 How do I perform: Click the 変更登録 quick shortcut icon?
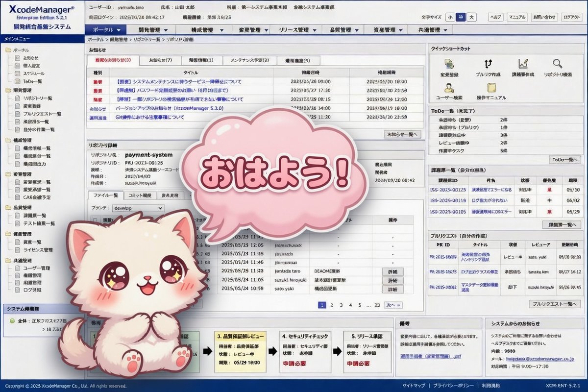pos(449,64)
